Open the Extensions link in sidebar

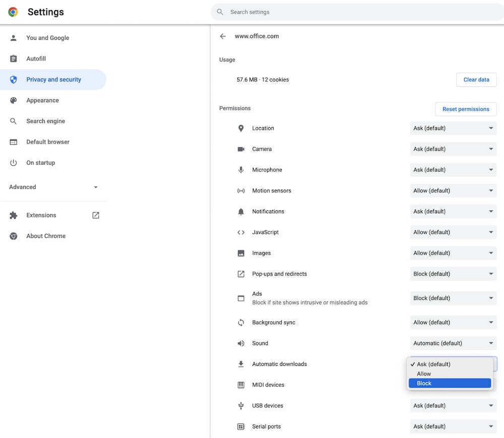[x=53, y=215]
